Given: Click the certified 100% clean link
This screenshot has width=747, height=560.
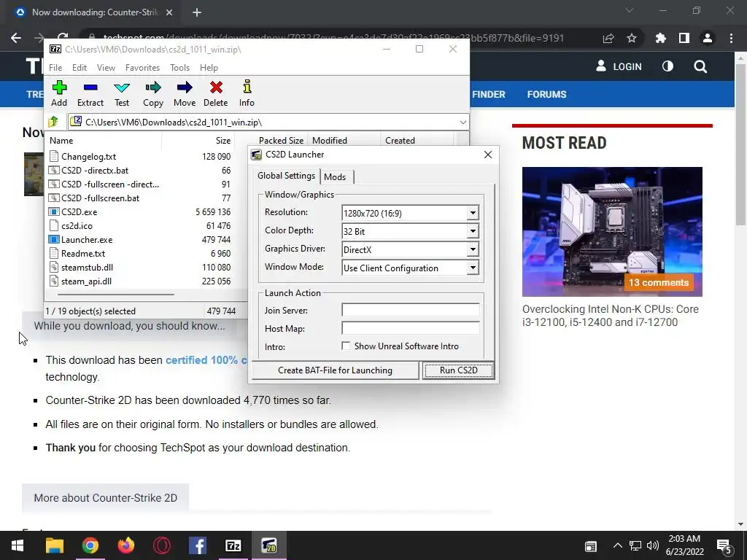Looking at the screenshot, I should pos(206,360).
